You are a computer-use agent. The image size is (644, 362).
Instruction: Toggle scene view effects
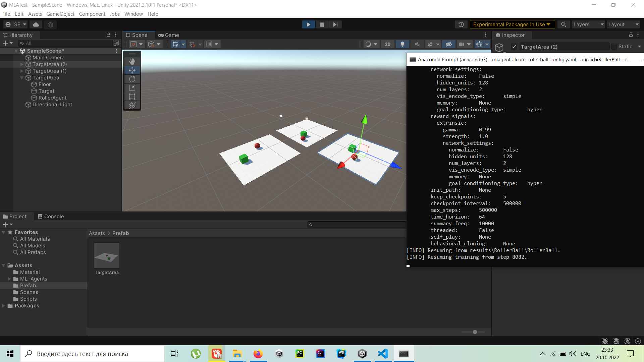point(430,44)
